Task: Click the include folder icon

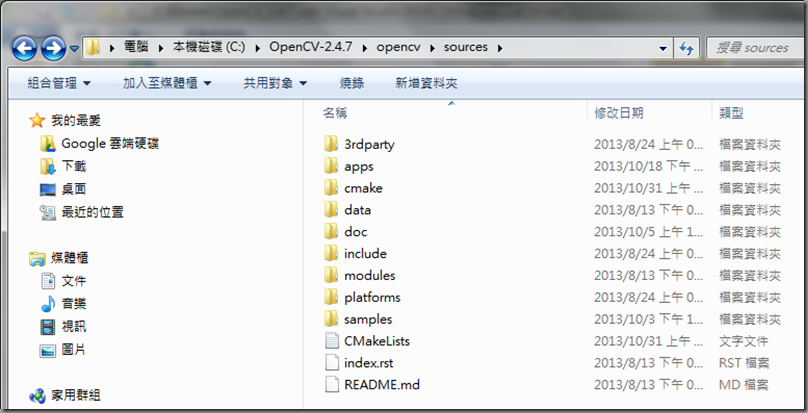Action: [x=331, y=253]
